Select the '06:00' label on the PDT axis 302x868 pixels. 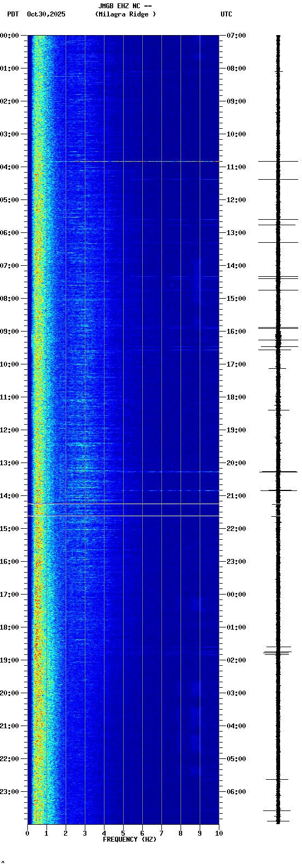[x=9, y=233]
